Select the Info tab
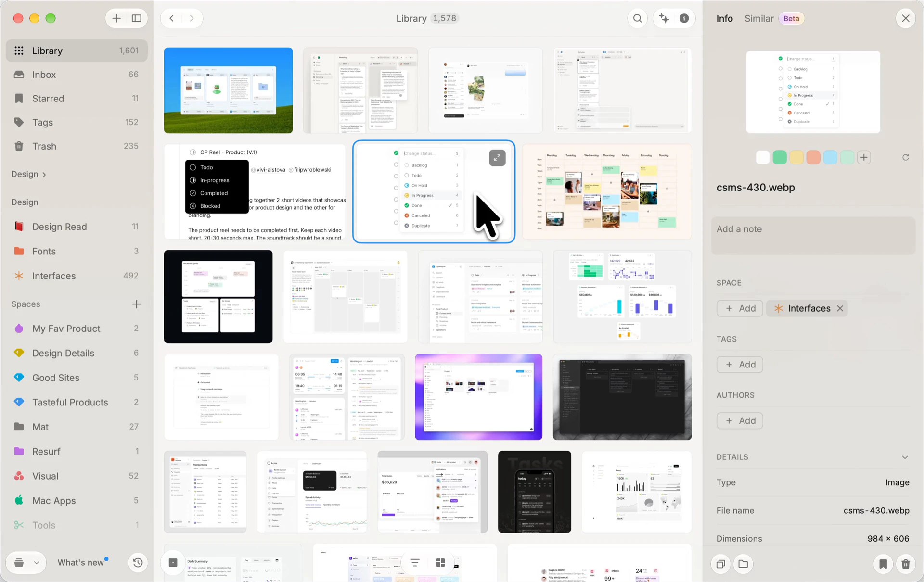The width and height of the screenshot is (924, 582). click(x=724, y=18)
